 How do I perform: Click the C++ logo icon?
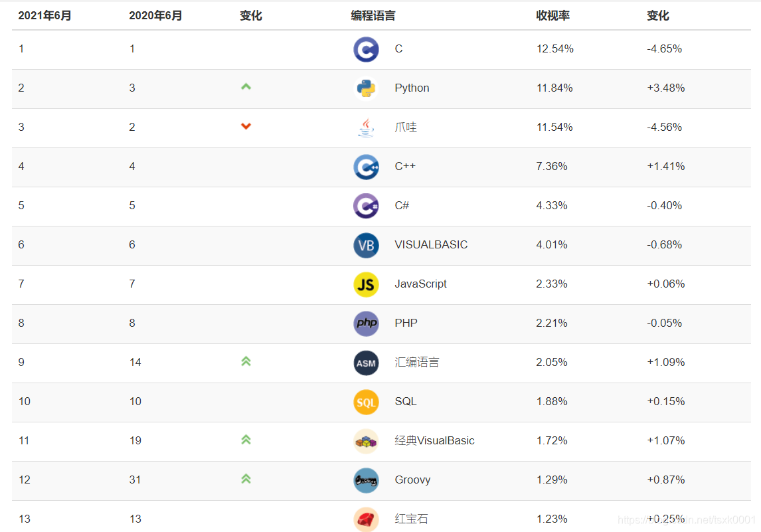366,167
